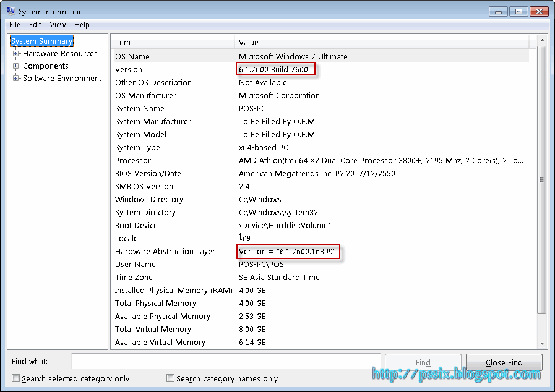Select the Processor row
The width and height of the screenshot is (555, 392).
tap(321, 161)
